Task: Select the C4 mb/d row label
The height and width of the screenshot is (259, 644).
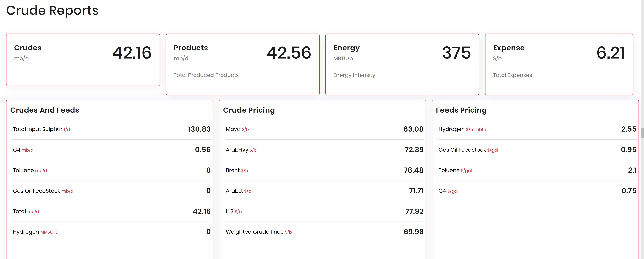Action: point(23,150)
